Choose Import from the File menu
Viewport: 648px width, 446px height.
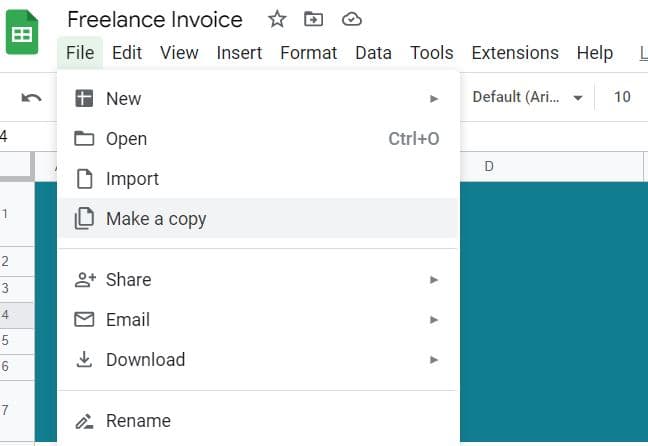(132, 179)
